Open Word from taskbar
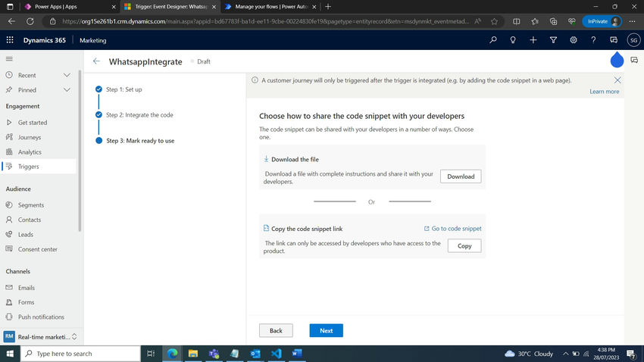The height and width of the screenshot is (362, 644). [x=297, y=354]
